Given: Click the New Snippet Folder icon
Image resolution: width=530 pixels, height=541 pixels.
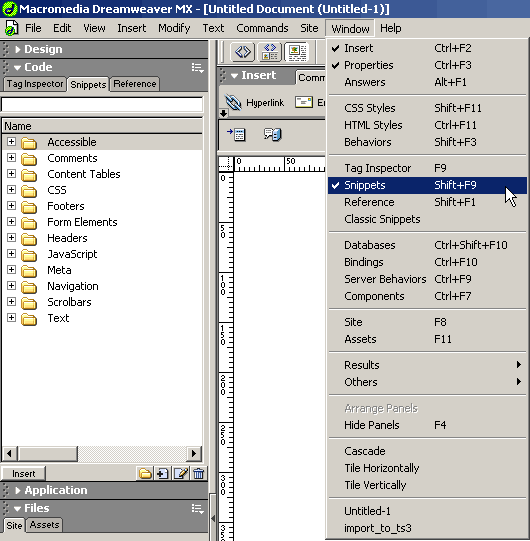Looking at the screenshot, I should click(145, 473).
